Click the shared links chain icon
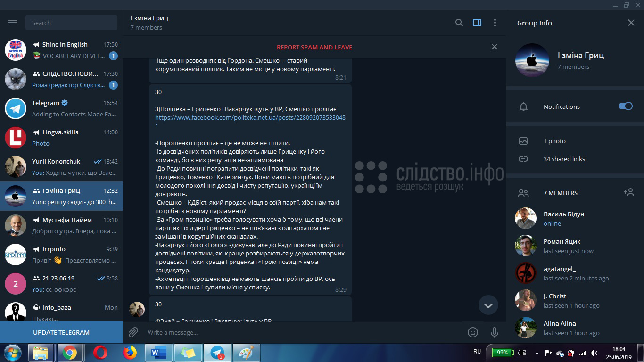 (523, 159)
